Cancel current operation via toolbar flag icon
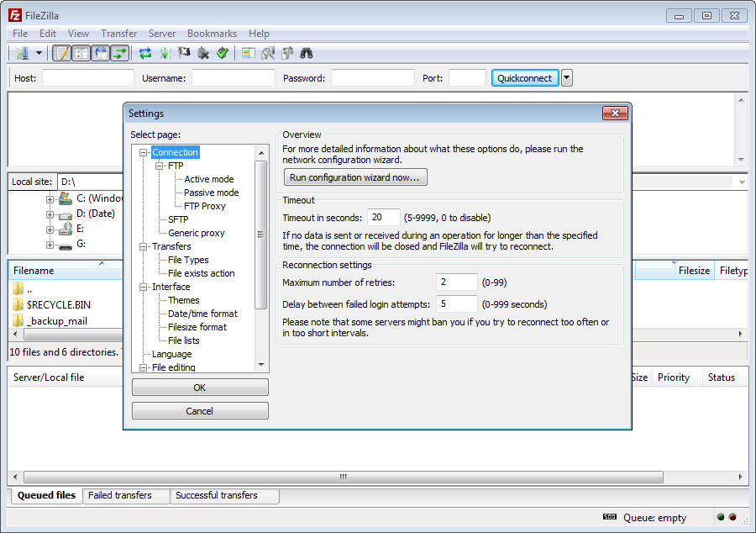 (184, 53)
